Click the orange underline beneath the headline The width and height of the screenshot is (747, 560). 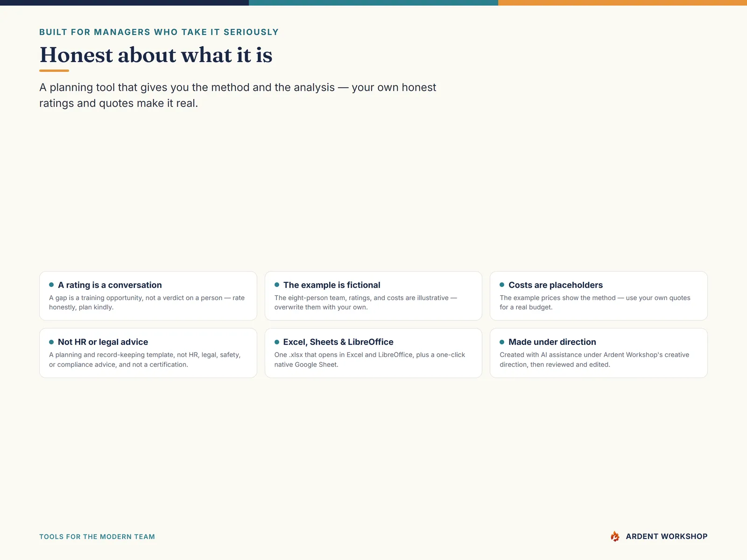click(54, 70)
